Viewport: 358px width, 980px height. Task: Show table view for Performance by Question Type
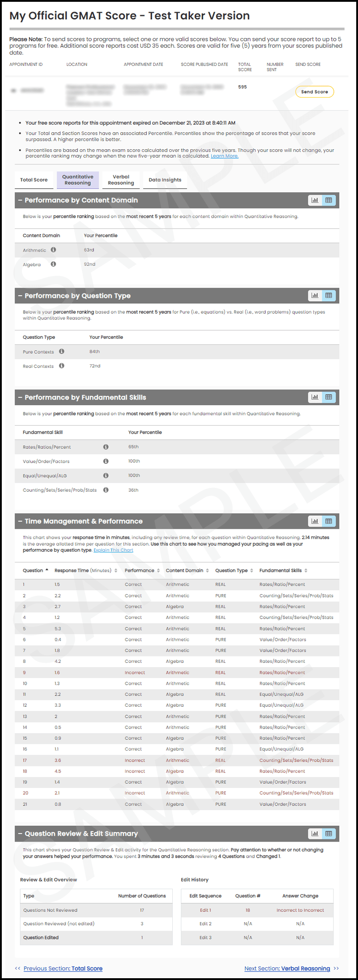pos(329,296)
